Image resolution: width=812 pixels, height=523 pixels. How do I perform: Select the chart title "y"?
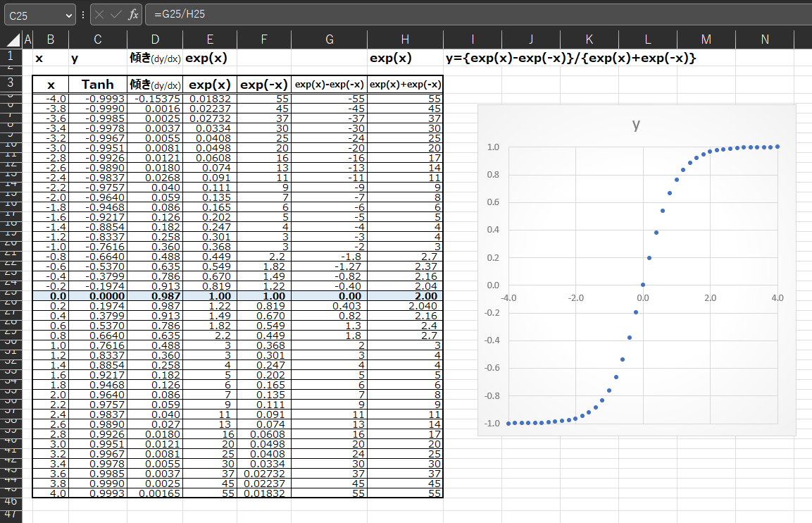point(636,125)
